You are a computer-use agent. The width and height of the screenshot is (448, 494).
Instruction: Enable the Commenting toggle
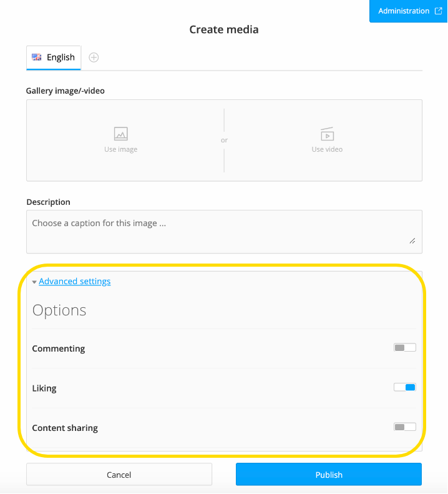click(404, 347)
